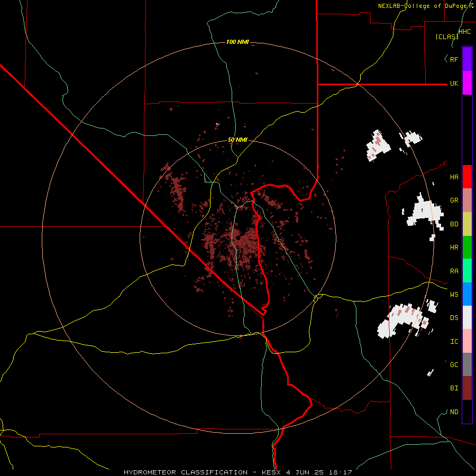Click the magenta UK color swatch
The width and height of the screenshot is (476, 476).
(x=467, y=83)
